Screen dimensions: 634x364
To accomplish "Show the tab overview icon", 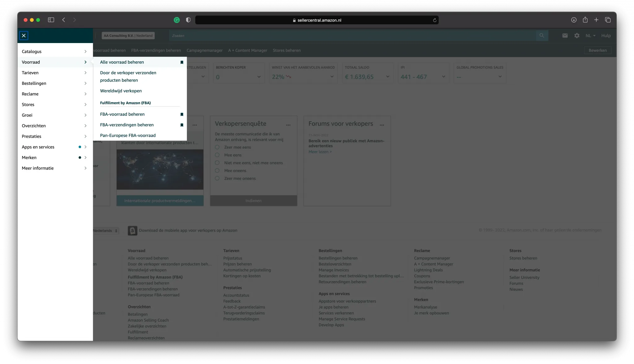I will [x=608, y=20].
